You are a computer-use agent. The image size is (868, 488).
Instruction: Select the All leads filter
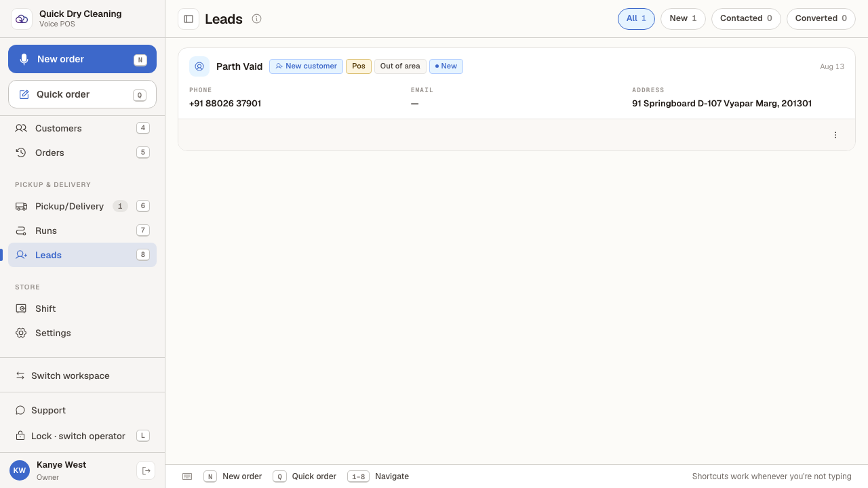pyautogui.click(x=636, y=19)
